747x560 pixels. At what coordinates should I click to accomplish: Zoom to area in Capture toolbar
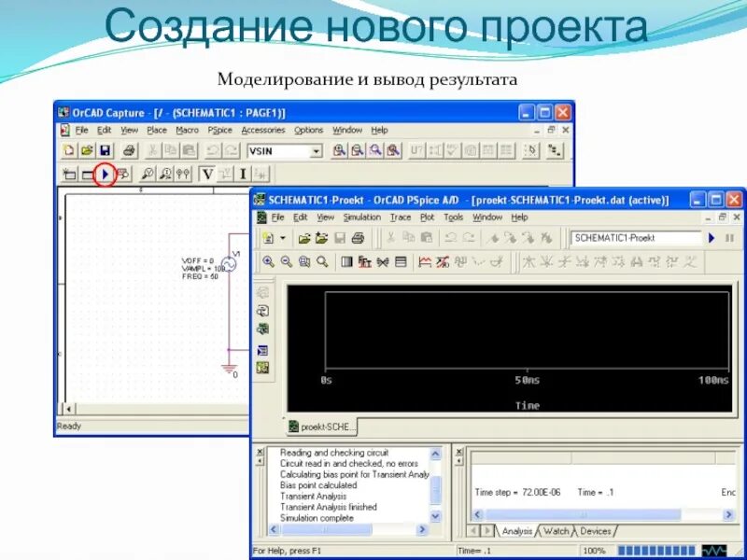pos(375,151)
